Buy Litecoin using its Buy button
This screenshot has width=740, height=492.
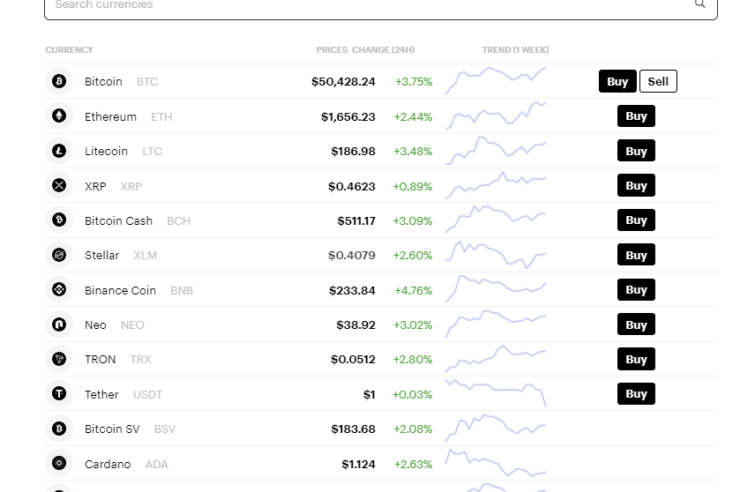click(636, 151)
